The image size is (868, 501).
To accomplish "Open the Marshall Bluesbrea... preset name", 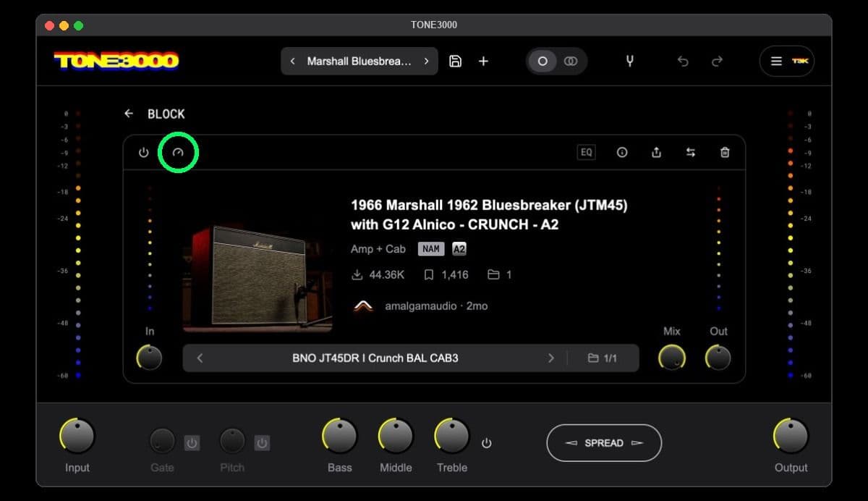I will pyautogui.click(x=359, y=62).
